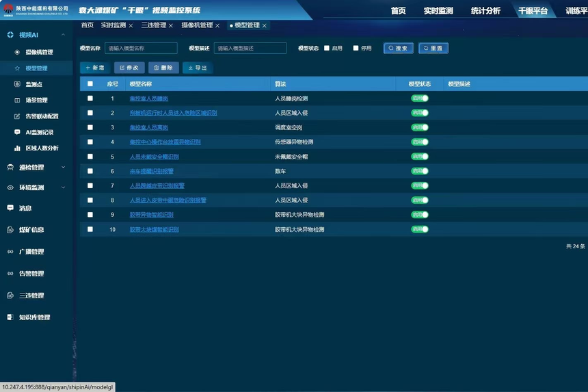The width and height of the screenshot is (588, 392).
Task: Click the 三违管理 sidebar icon
Action: (10, 296)
